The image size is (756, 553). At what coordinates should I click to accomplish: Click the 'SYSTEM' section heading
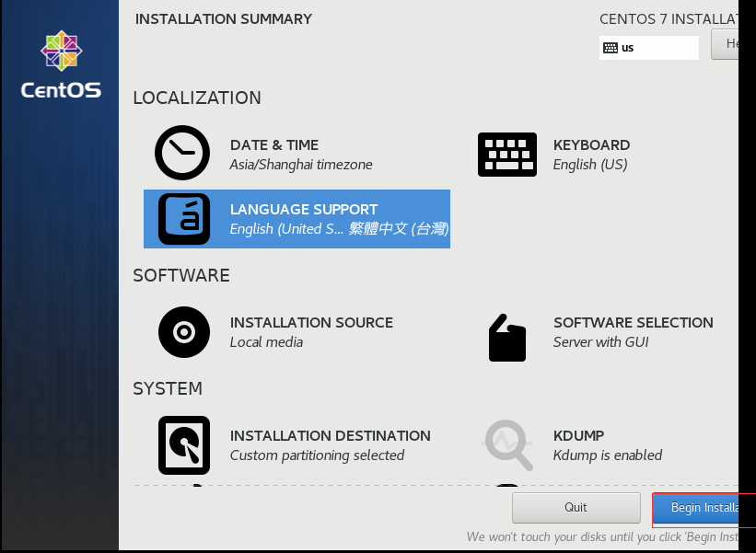pos(168,388)
